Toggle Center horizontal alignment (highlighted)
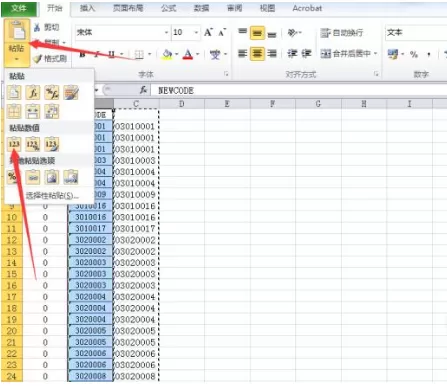This screenshot has width=447, height=386. (257, 53)
